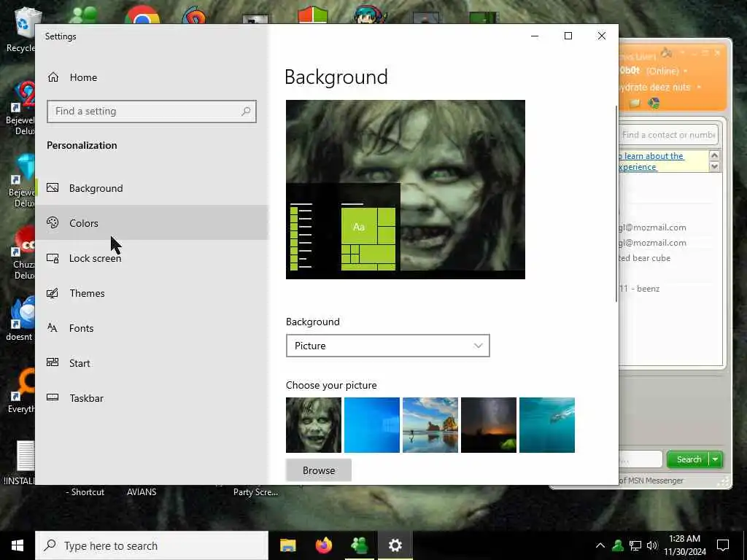Launch Firefox from the taskbar
This screenshot has height=560, width=747.
tap(324, 545)
